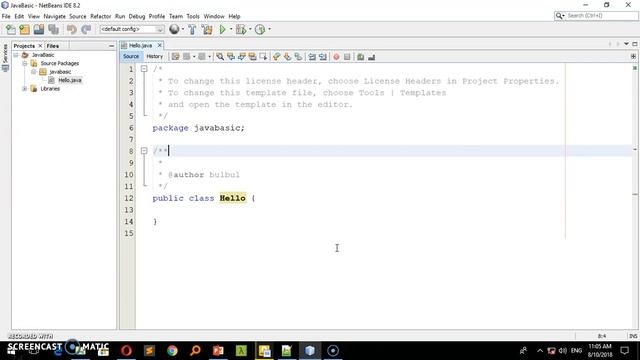The width and height of the screenshot is (640, 360).
Task: Click the Open Project icon
Action: pos(39,29)
